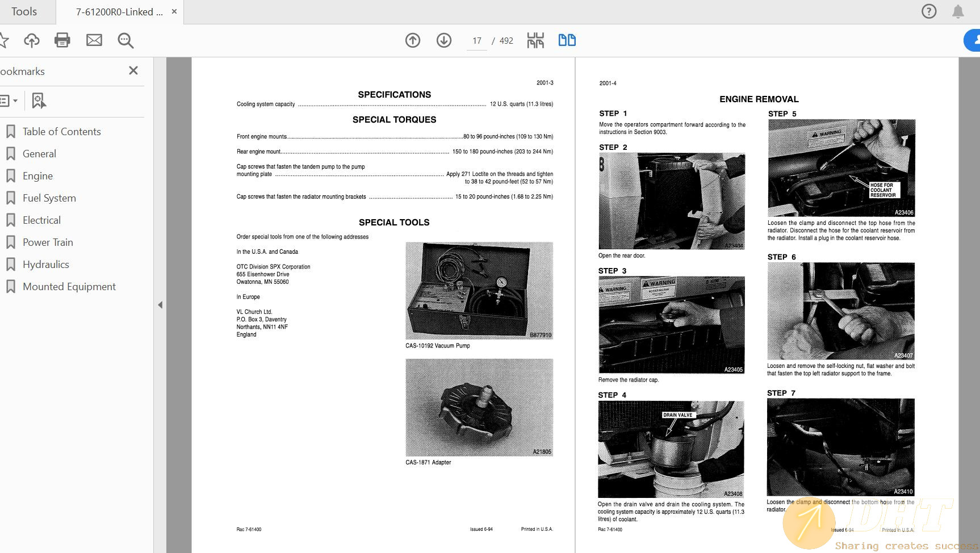Open the search magnifier tool

(125, 40)
